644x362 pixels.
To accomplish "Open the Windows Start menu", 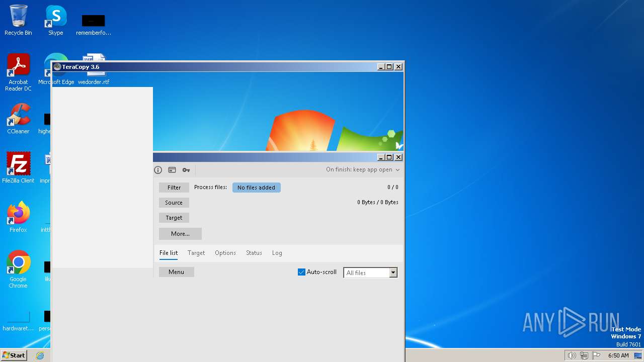I will click(14, 355).
